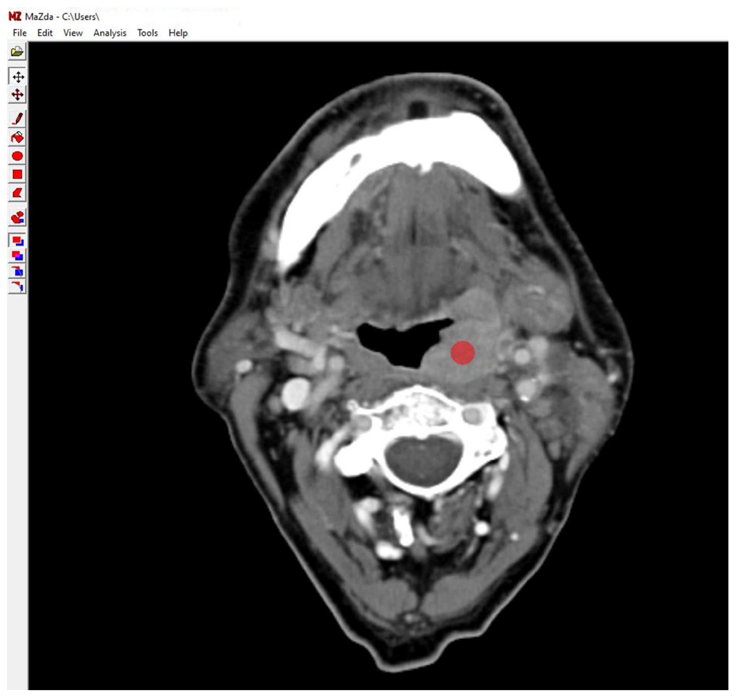Select the black four-arrow move tool
The width and height of the screenshot is (738, 700).
pos(17,77)
